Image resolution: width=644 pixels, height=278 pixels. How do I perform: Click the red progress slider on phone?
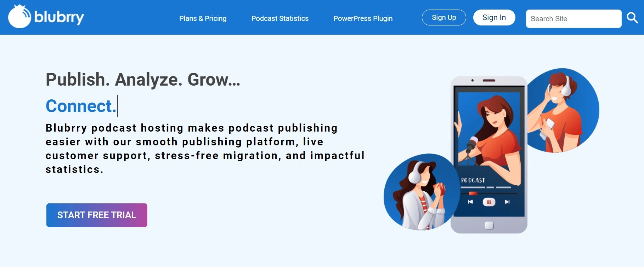coord(473,193)
